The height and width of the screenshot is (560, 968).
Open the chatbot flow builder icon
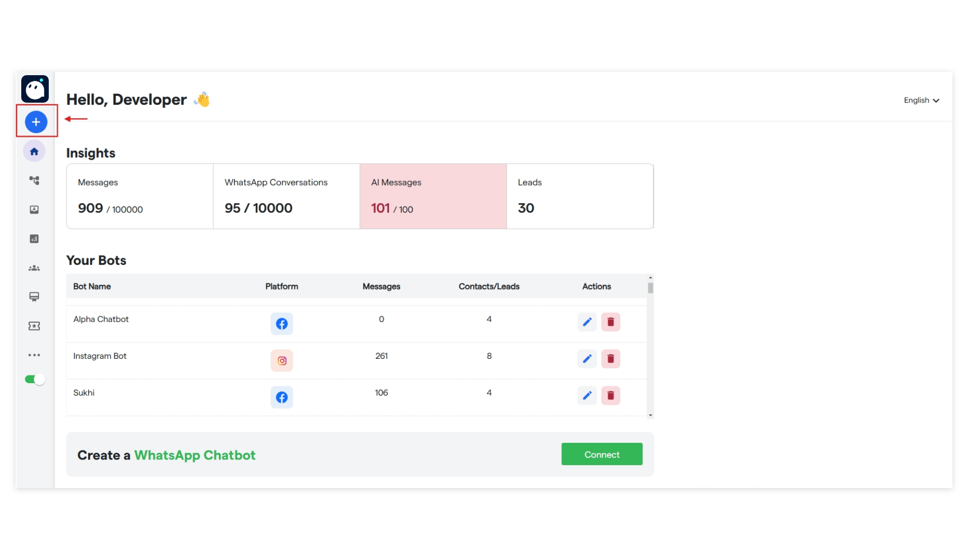coord(34,180)
